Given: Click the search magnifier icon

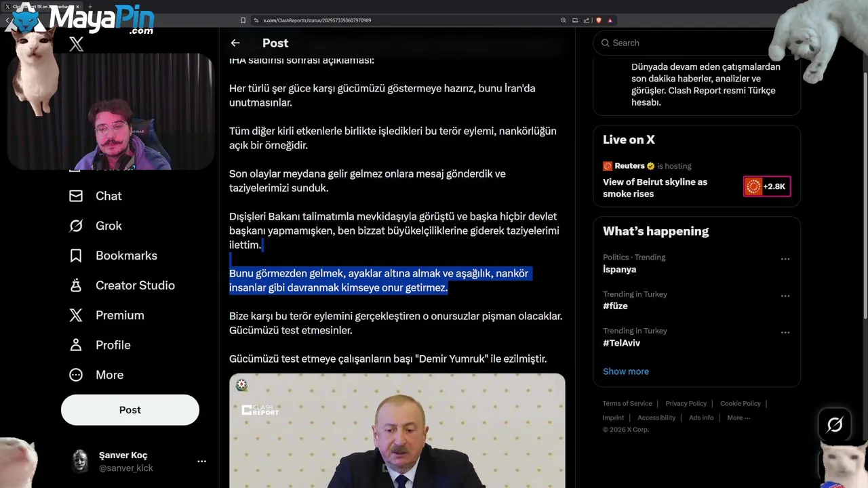Looking at the screenshot, I should pos(606,43).
